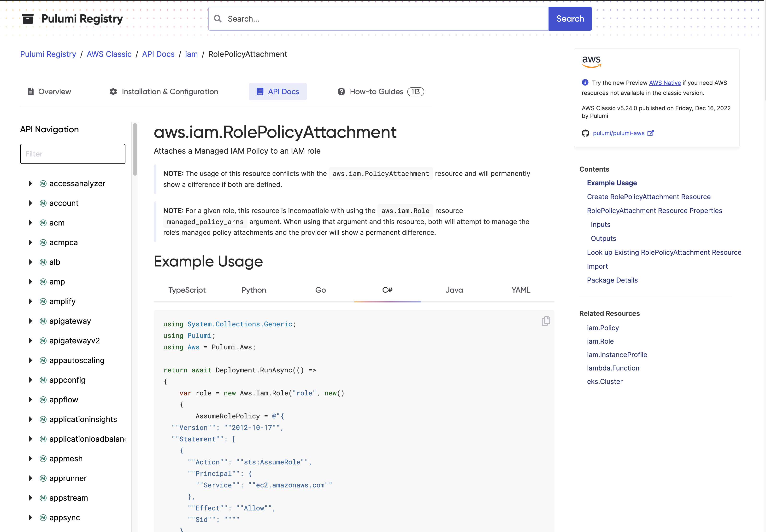Switch to the YAML example tab
766x532 pixels.
[x=520, y=290]
